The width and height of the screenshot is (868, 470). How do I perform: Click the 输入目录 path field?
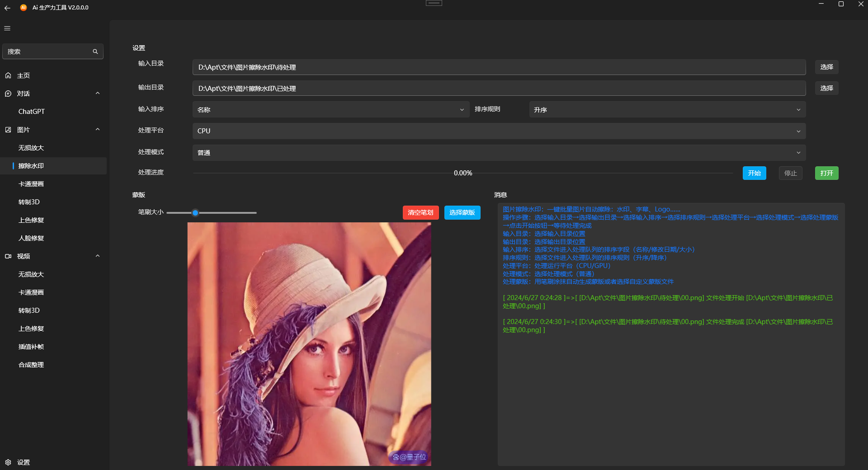click(499, 67)
